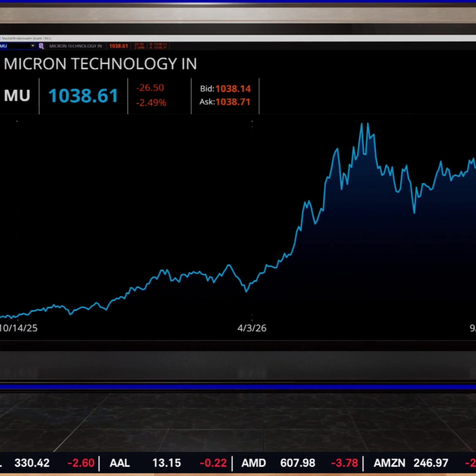This screenshot has width=476, height=476.
Task: Click the small 1038.61 toolbar quote
Action: coord(119,46)
